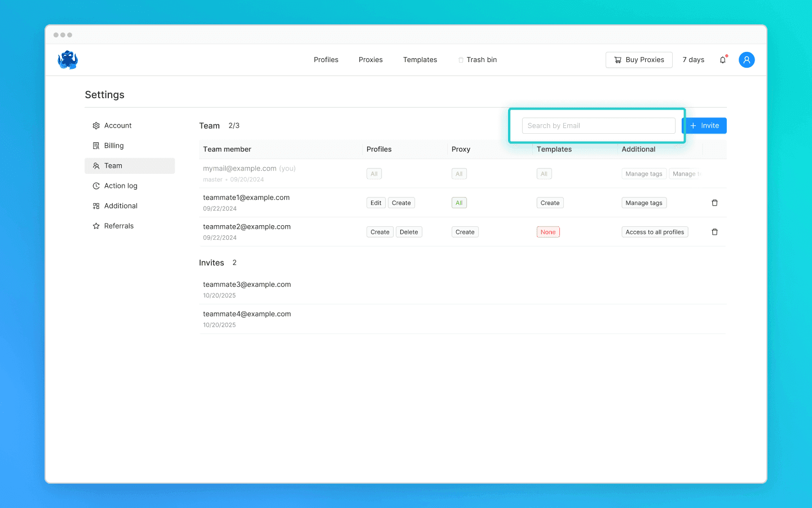812x508 pixels.
Task: Click the Team people icon in sidebar
Action: (x=96, y=166)
